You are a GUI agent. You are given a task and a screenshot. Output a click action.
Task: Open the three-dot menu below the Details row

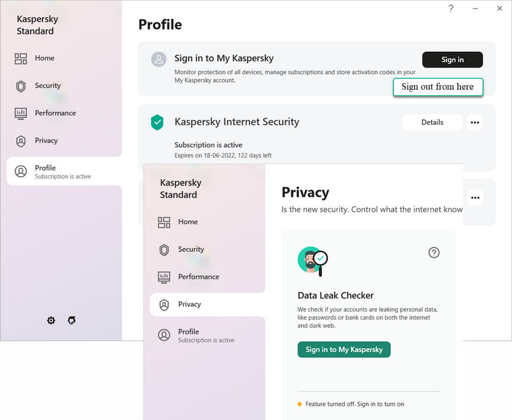pyautogui.click(x=476, y=198)
